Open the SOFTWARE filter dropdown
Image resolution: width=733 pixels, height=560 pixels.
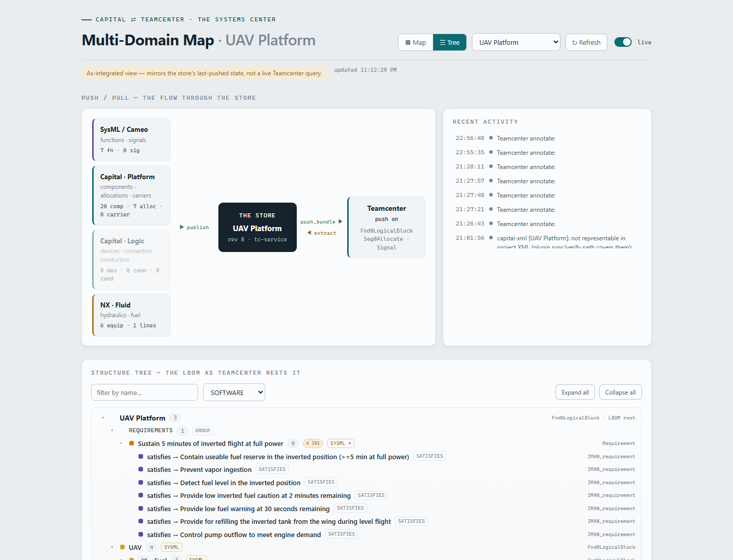(234, 393)
